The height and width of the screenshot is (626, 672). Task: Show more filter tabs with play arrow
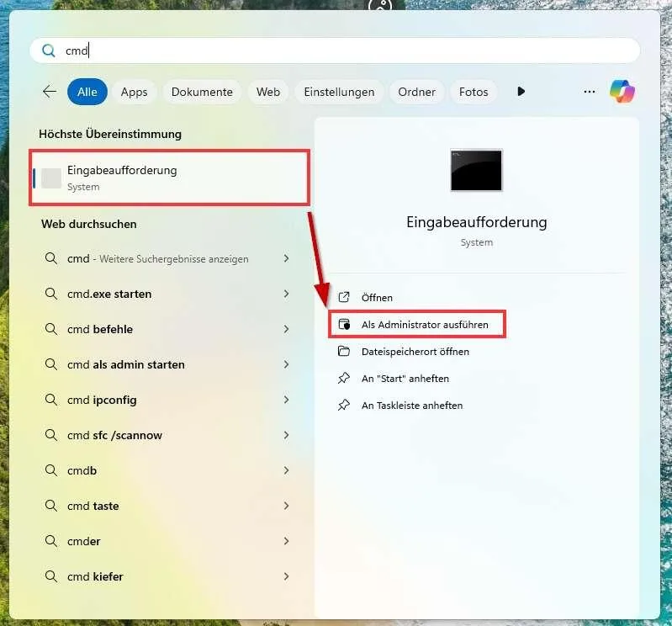pos(521,92)
